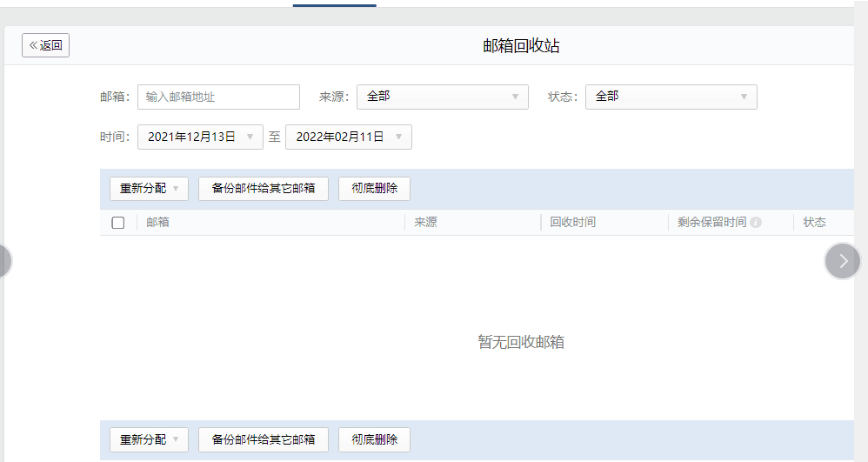The width and height of the screenshot is (868, 462).
Task: Click the right arrow next-page circle icon
Action: click(x=842, y=261)
